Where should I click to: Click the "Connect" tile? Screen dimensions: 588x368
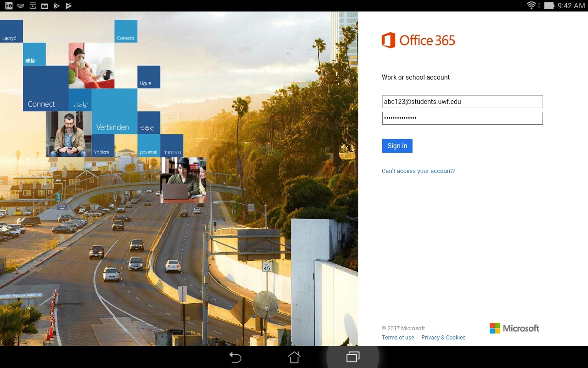point(45,88)
